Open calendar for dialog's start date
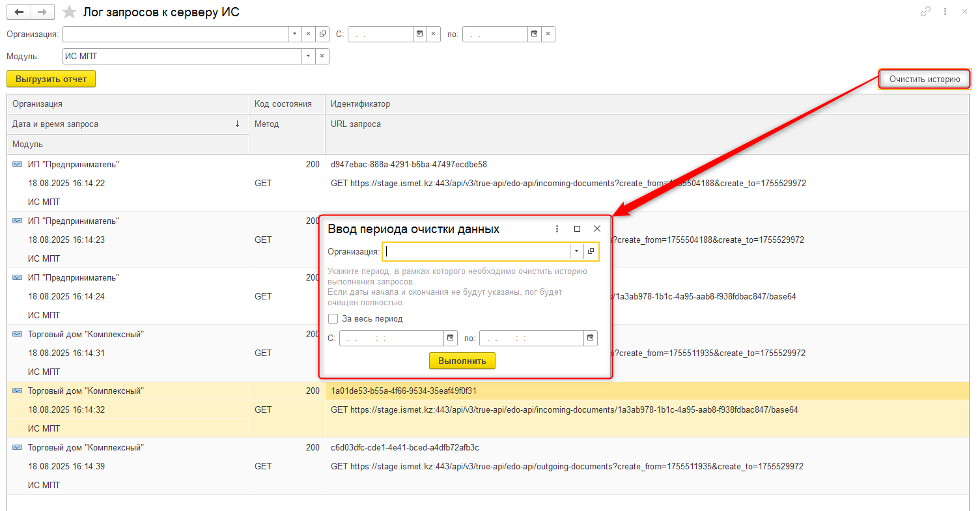980x511 pixels. [x=450, y=338]
